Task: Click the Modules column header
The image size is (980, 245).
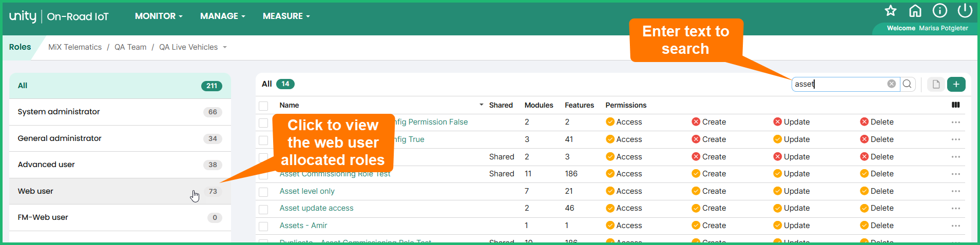Action: tap(539, 105)
